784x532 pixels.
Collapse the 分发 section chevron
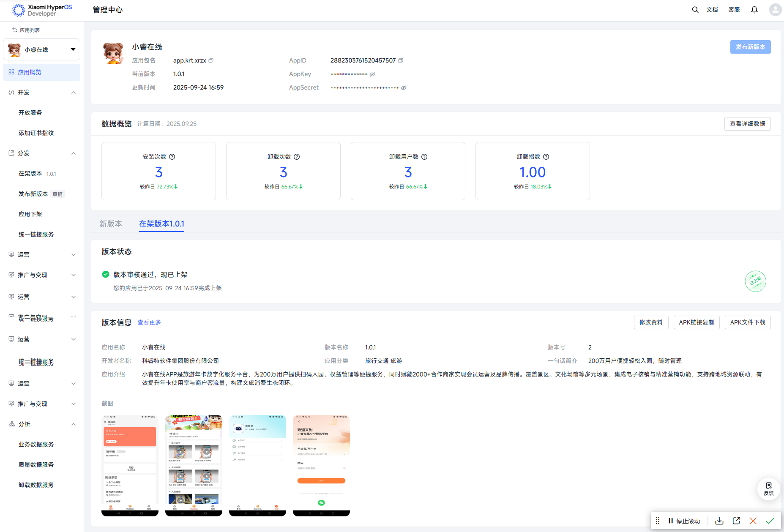[x=74, y=153]
